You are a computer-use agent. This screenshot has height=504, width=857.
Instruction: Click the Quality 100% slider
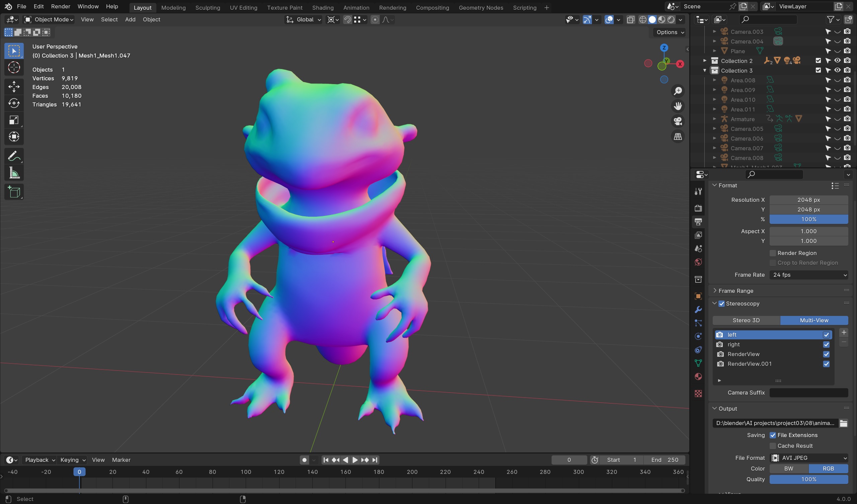(809, 480)
